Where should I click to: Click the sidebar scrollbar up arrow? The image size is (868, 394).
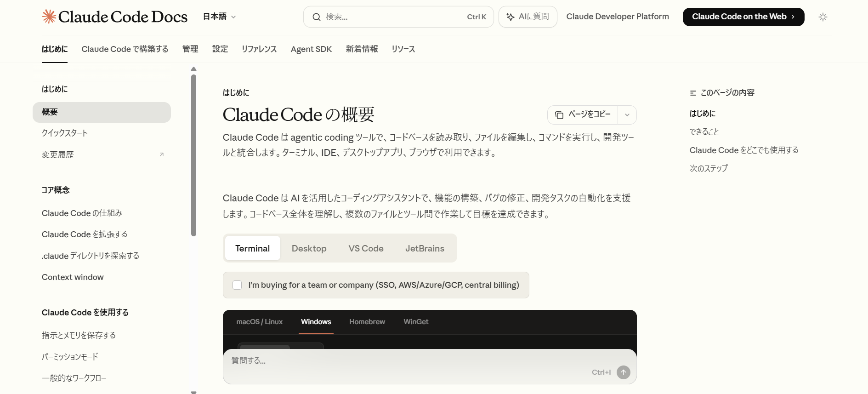193,69
